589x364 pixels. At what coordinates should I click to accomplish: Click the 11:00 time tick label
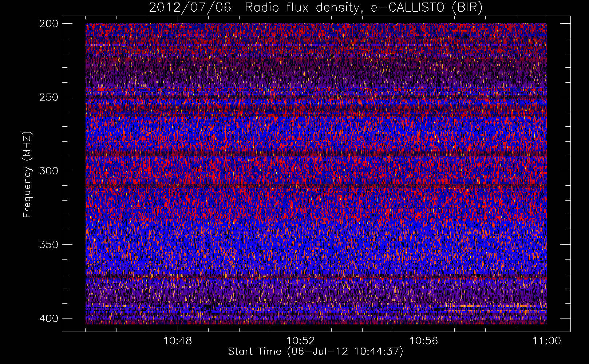(547, 341)
